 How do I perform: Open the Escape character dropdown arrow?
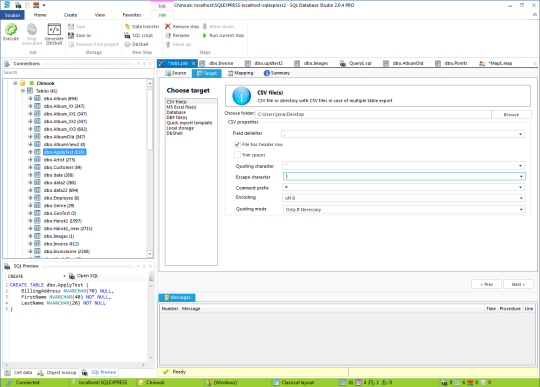coord(521,177)
